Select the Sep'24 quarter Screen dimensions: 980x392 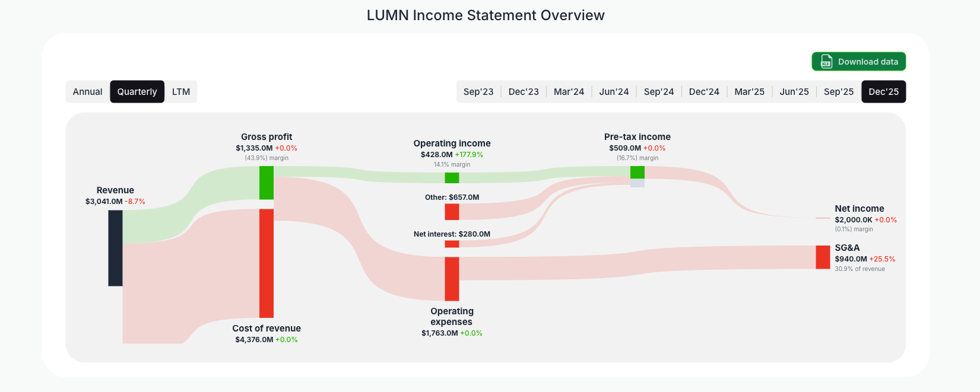[659, 92]
